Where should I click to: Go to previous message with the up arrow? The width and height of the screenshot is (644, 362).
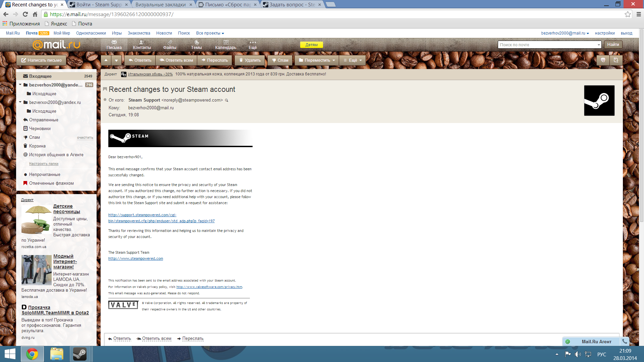[106, 60]
